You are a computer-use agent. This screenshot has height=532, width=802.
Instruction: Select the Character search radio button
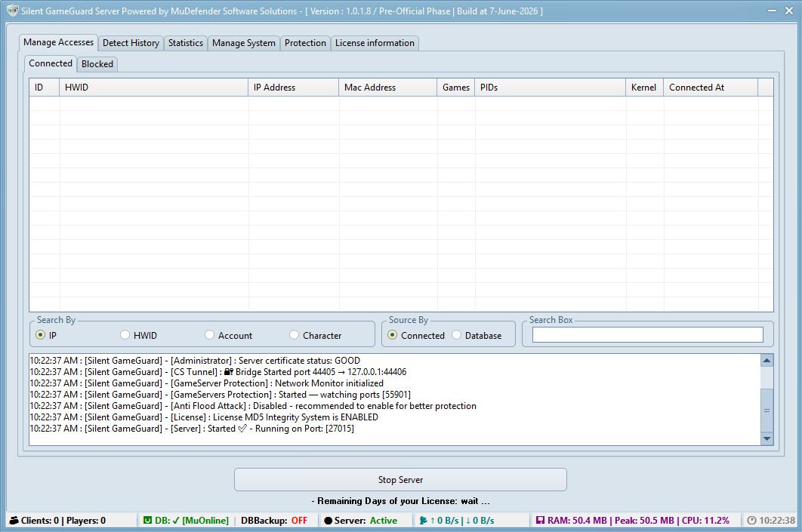(294, 335)
